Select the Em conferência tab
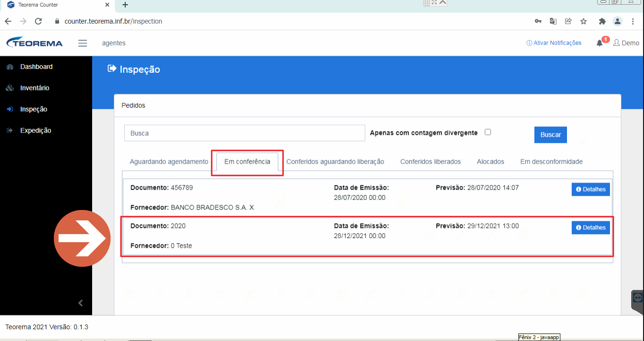 click(x=247, y=162)
